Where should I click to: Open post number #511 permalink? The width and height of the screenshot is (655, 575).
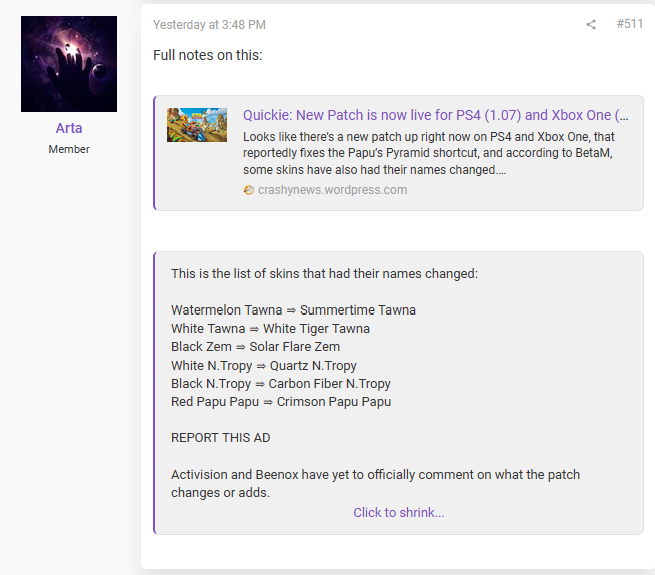click(630, 24)
